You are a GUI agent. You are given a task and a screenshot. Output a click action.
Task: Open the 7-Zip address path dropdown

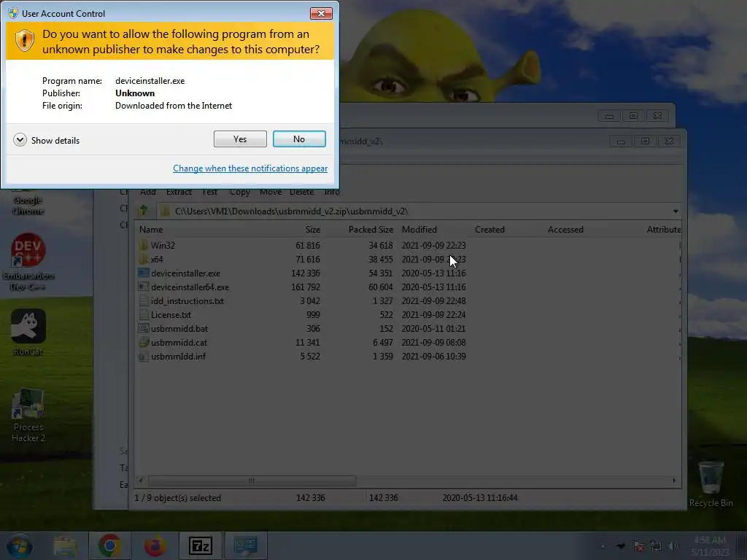(676, 211)
